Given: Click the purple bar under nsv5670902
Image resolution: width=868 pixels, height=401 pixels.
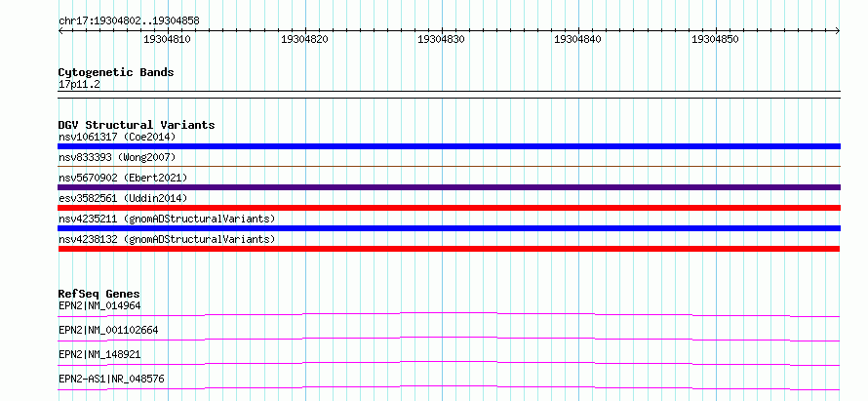Looking at the screenshot, I should tap(449, 187).
